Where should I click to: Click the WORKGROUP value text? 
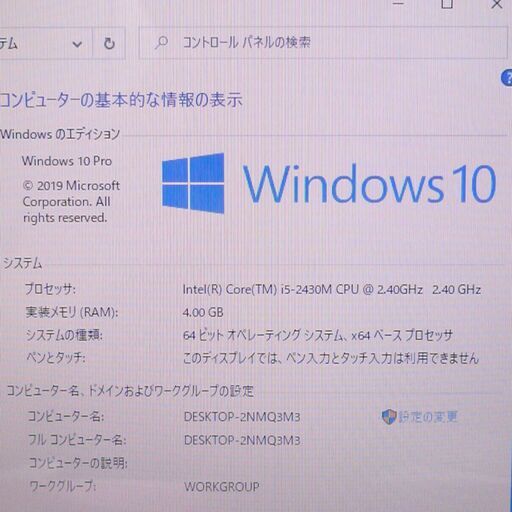point(222,487)
